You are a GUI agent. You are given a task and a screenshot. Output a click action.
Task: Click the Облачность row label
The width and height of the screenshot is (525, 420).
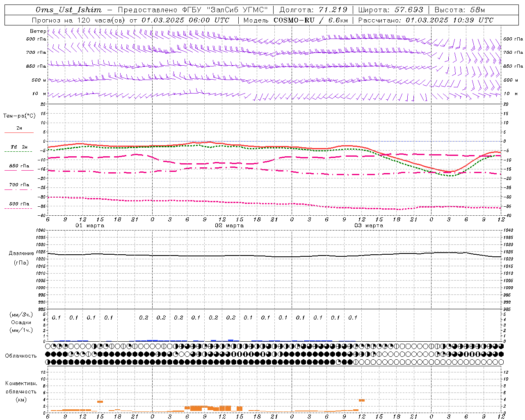coord(21,356)
